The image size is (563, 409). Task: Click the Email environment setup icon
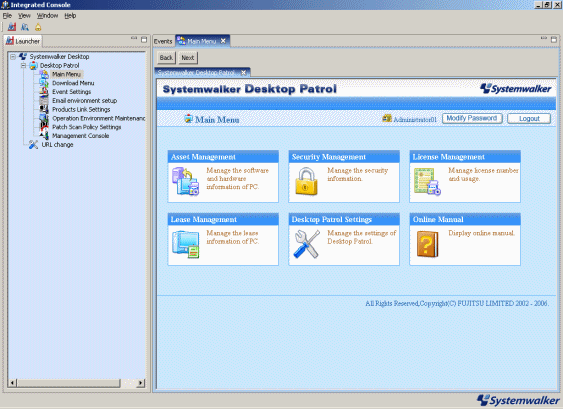tap(44, 101)
